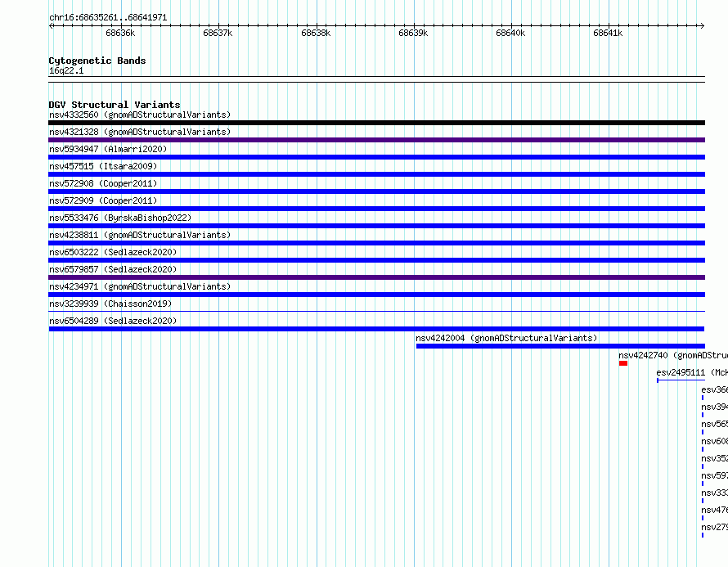Image resolution: width=728 pixels, height=567 pixels.
Task: Open the truncated nsv565 variant label
Action: click(x=715, y=424)
